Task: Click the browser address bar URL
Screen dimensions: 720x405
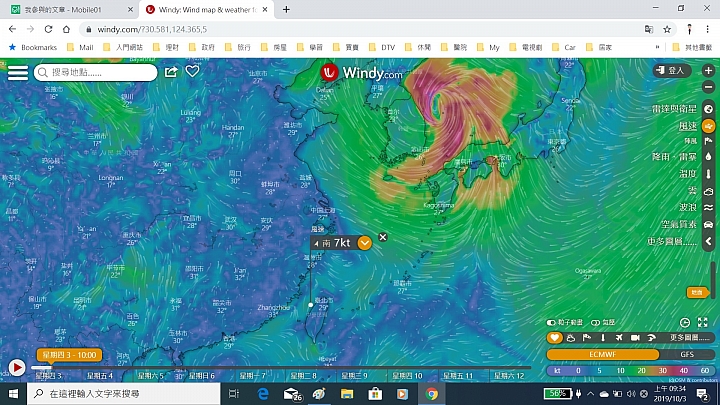Action: tap(152, 29)
